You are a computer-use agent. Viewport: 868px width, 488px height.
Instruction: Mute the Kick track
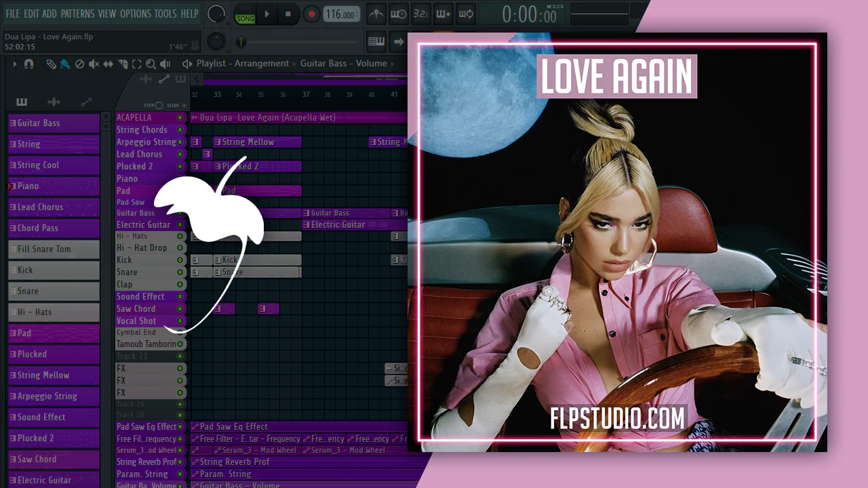pos(180,260)
